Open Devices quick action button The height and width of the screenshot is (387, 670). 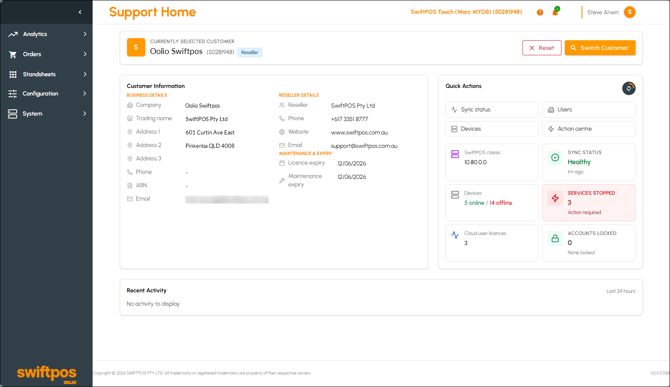click(492, 129)
